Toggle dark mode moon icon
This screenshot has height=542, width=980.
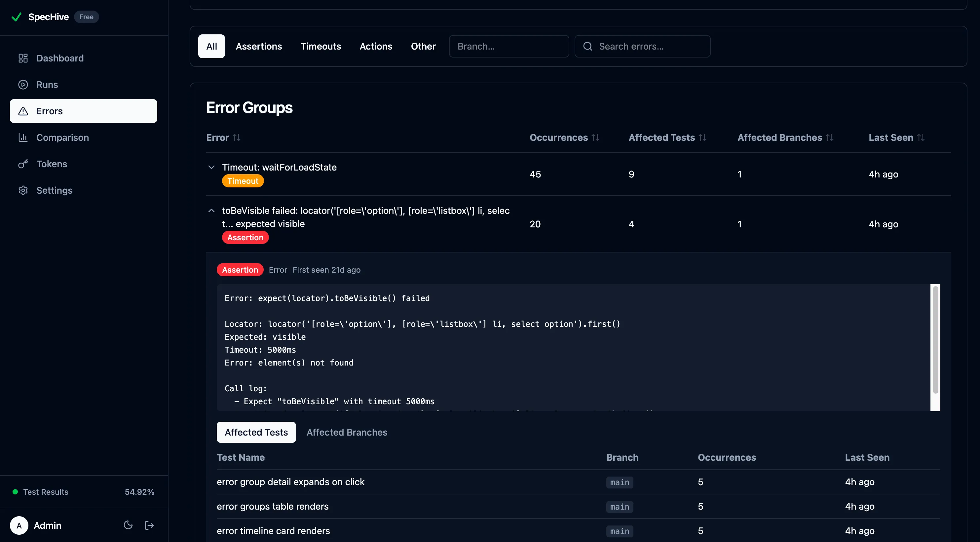(128, 525)
